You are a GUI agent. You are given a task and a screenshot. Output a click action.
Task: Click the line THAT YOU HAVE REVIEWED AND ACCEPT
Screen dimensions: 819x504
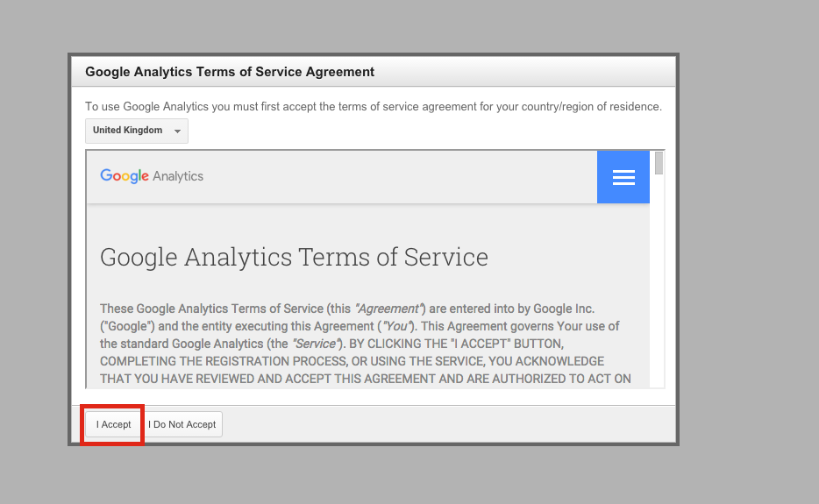(x=366, y=379)
